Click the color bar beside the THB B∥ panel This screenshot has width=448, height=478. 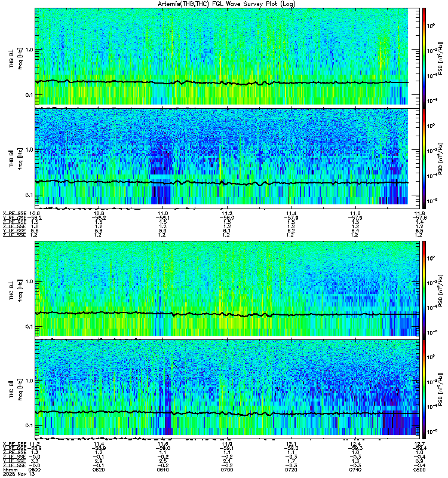(424, 158)
